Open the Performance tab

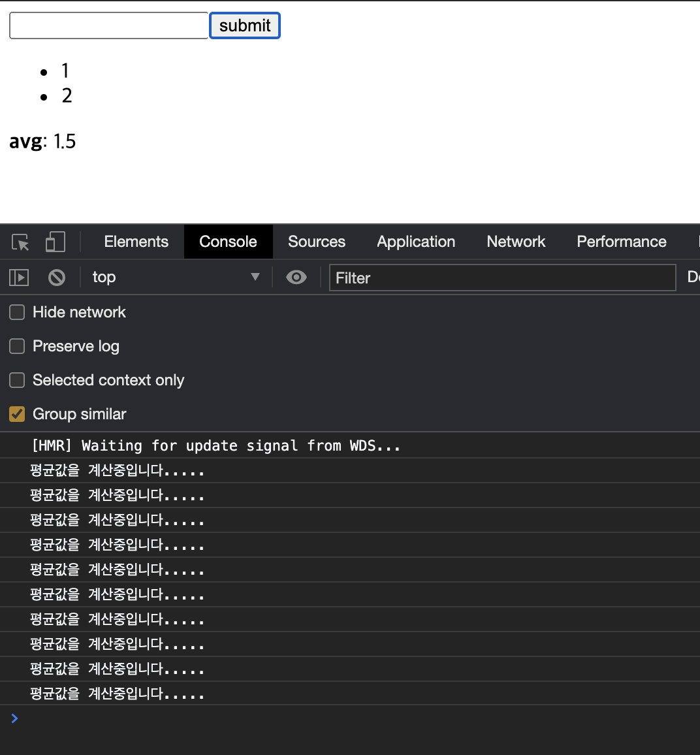tap(622, 242)
